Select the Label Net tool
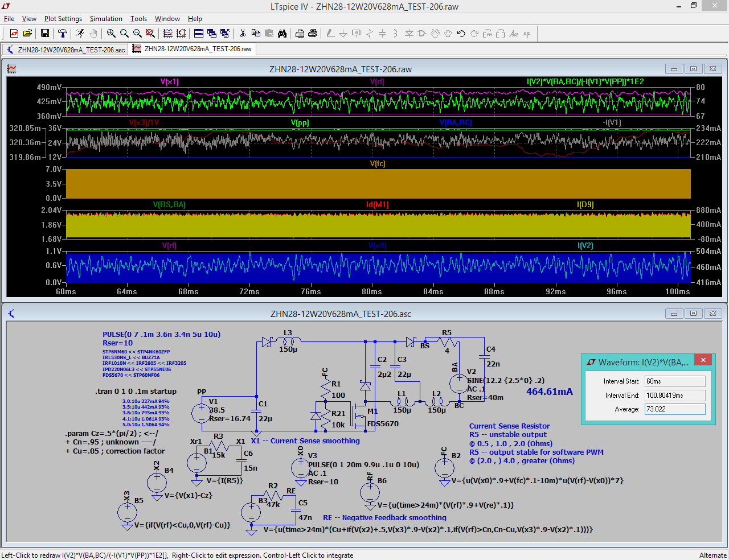Image resolution: width=729 pixels, height=560 pixels. point(357,34)
